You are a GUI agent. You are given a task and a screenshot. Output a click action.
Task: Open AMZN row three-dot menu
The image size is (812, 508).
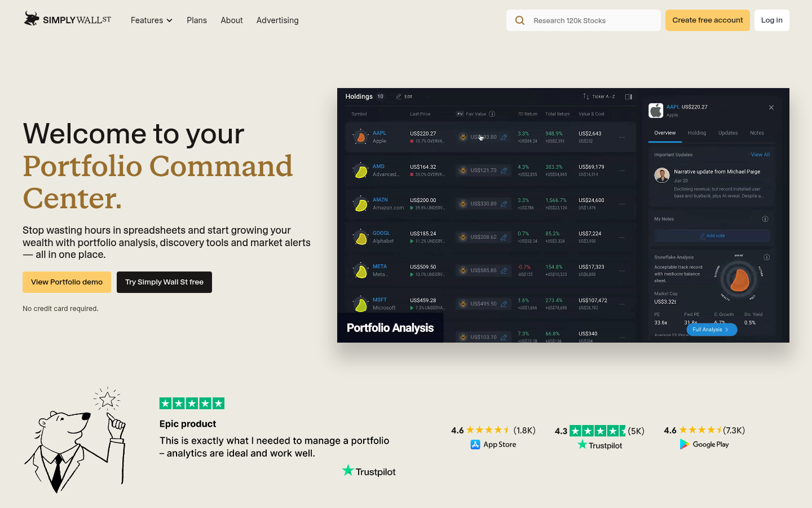[x=622, y=204]
